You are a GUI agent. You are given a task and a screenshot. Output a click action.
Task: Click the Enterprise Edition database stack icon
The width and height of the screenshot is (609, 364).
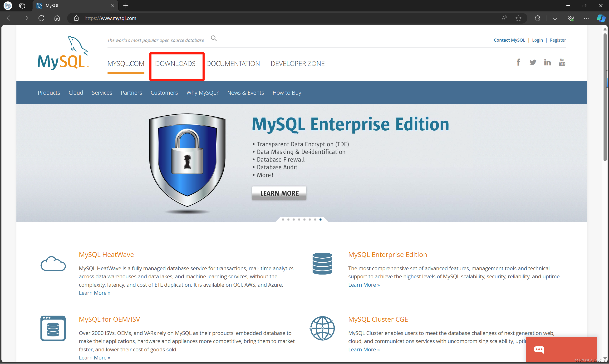click(x=322, y=263)
